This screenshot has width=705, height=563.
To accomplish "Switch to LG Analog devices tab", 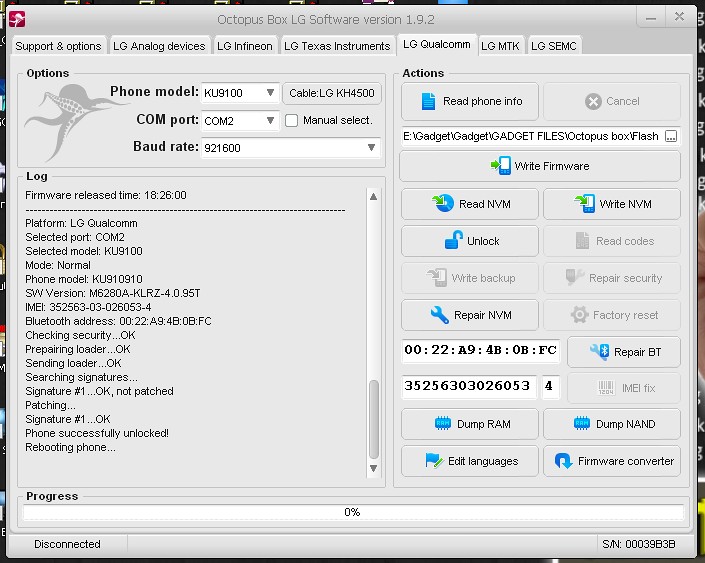I will (159, 46).
